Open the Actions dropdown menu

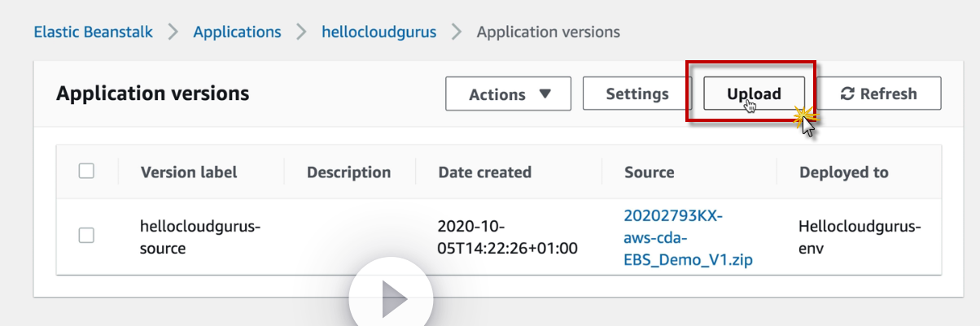tap(508, 94)
